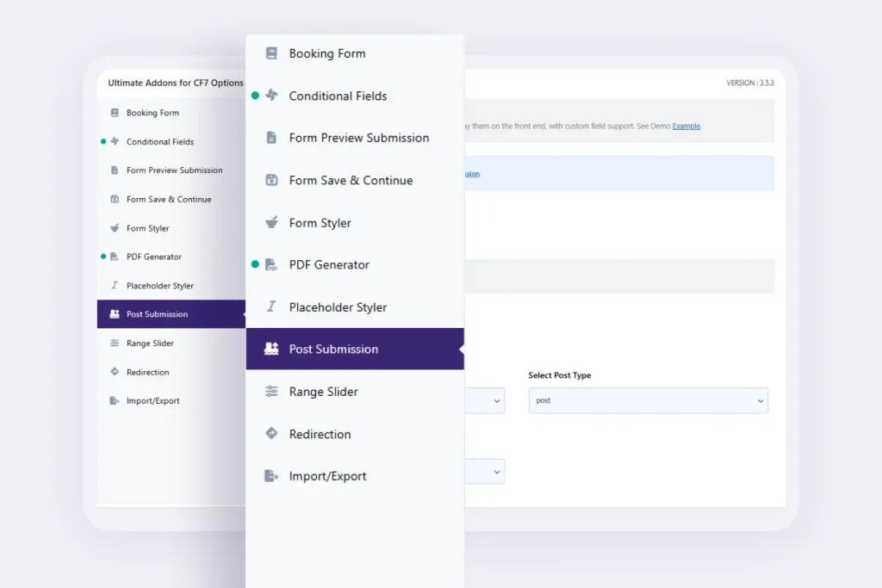Click Range Slider icon in enlarged menu
This screenshot has width=882, height=588.
[271, 391]
